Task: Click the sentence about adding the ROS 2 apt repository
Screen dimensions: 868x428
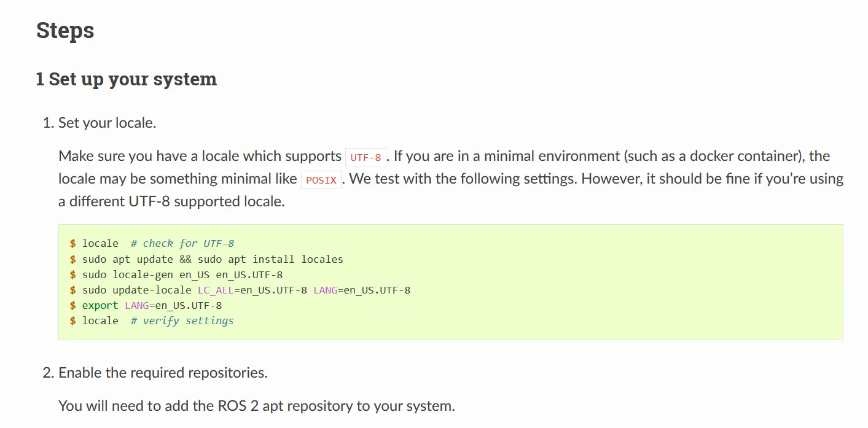Action: click(x=257, y=406)
